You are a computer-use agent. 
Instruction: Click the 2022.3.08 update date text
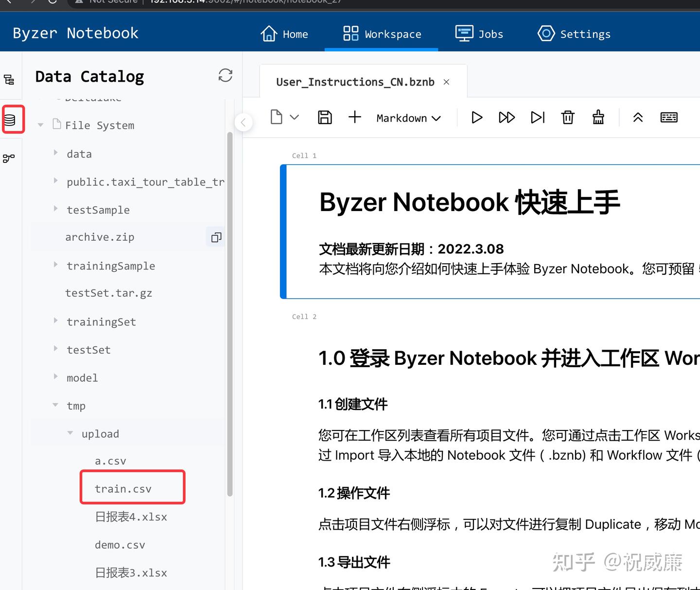[471, 249]
